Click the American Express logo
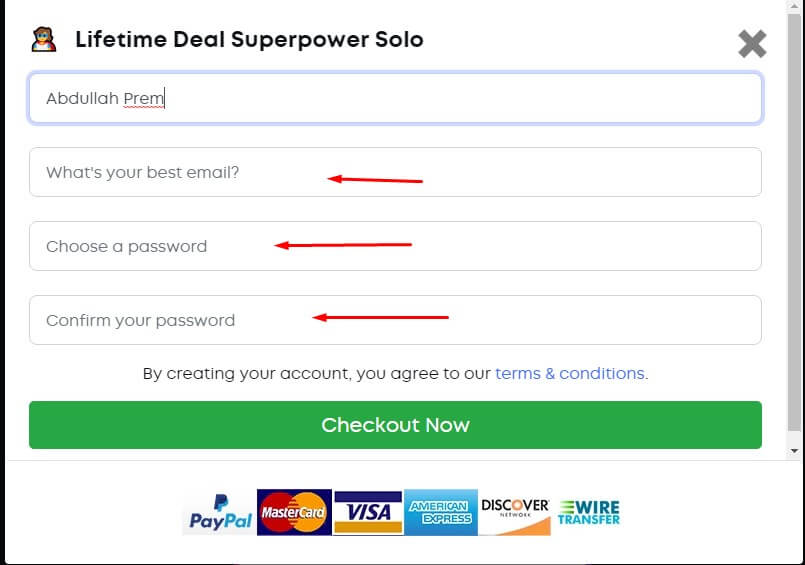The image size is (805, 565). [x=441, y=512]
